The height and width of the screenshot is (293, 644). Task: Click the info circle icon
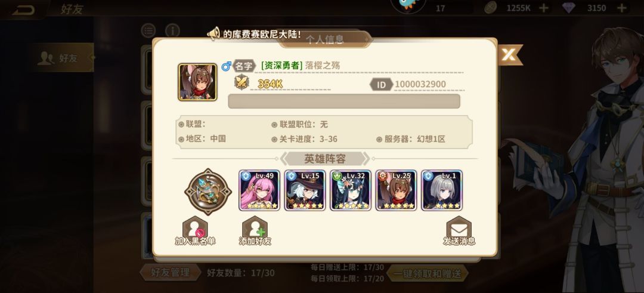[x=172, y=30]
